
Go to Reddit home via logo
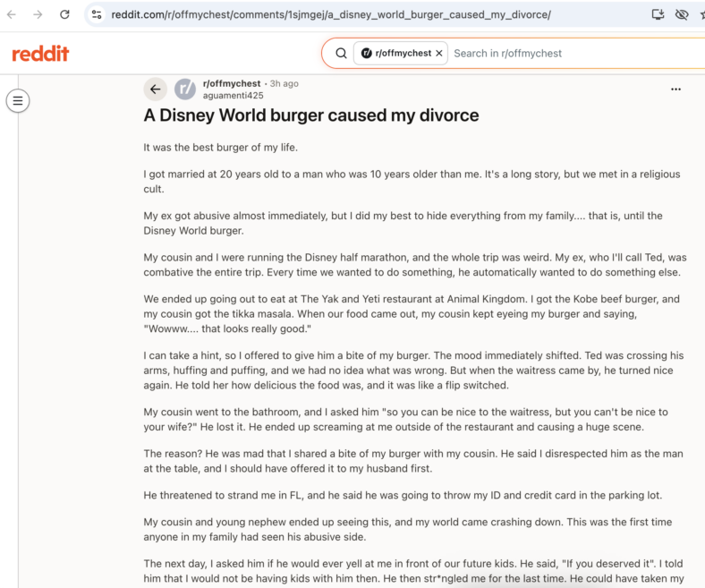tap(40, 54)
